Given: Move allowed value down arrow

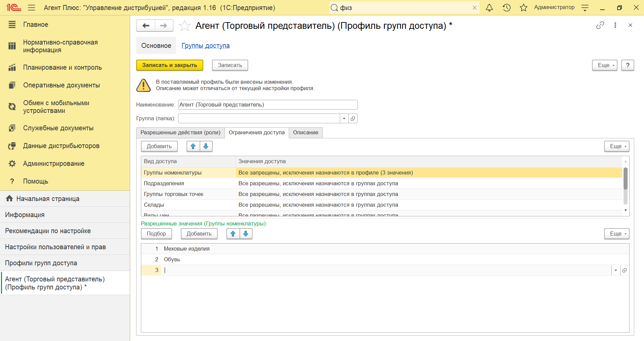Looking at the screenshot, I should 246,234.
